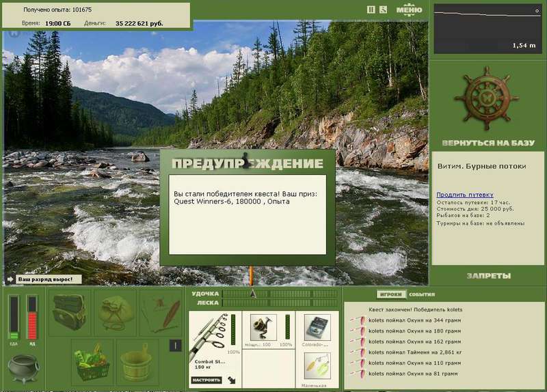Select the Colorado line slot
The image size is (547, 392).
point(317,328)
